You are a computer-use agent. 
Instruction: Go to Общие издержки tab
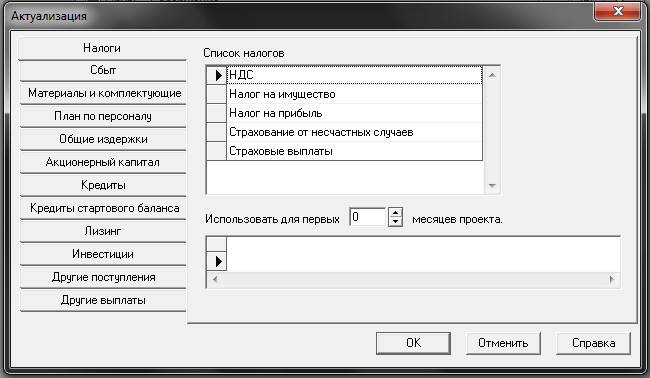pyautogui.click(x=103, y=139)
